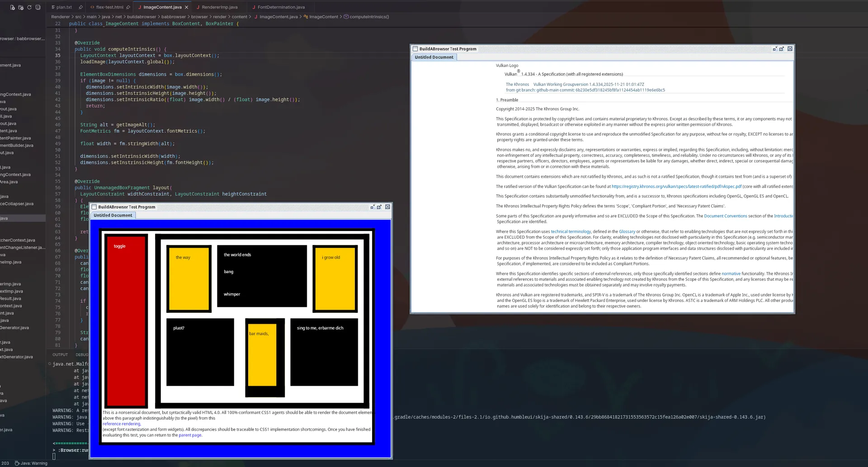Unpin the flex-test.html tab
This screenshot has height=467, width=868.
click(128, 7)
